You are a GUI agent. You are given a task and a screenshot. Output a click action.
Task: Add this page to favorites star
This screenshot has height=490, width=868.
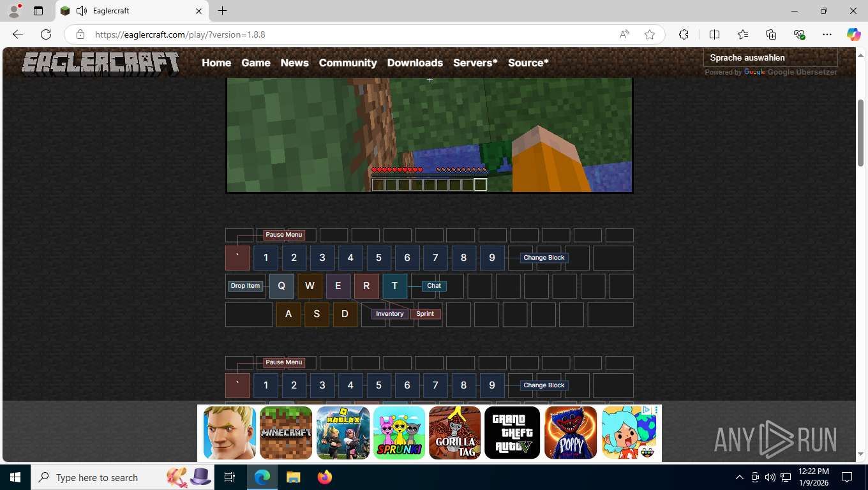coord(650,34)
